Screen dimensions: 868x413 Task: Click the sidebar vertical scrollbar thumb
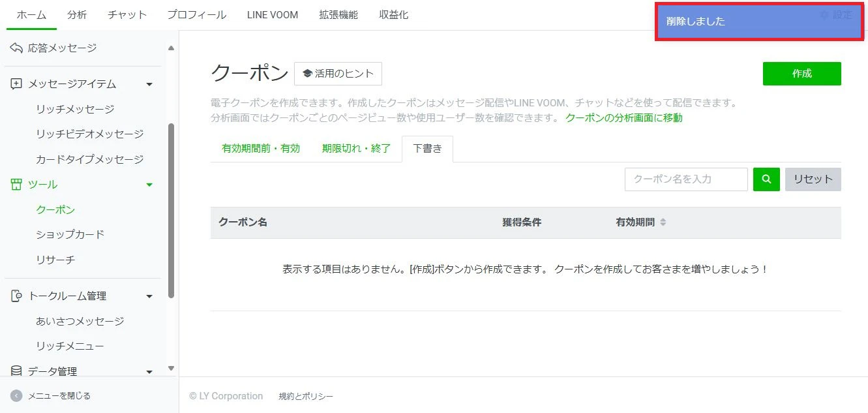click(x=172, y=211)
